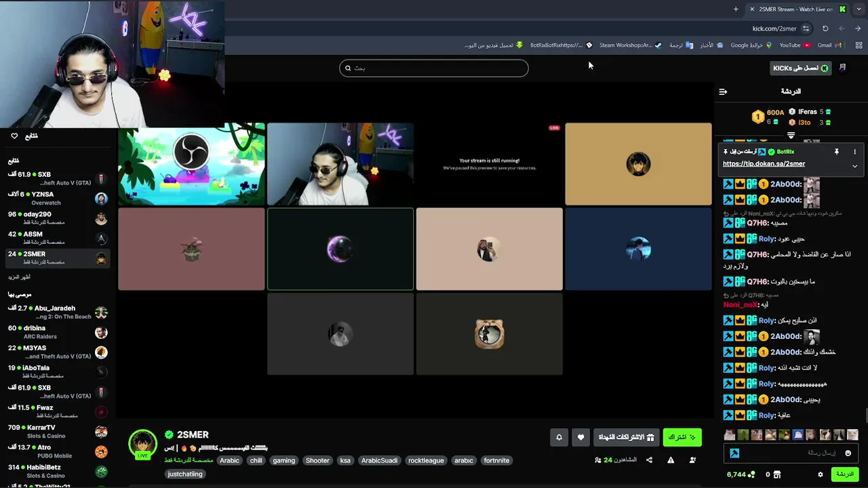The image size is (868, 488).
Task: Click the following heart icon in sidebar
Action: tap(14, 136)
